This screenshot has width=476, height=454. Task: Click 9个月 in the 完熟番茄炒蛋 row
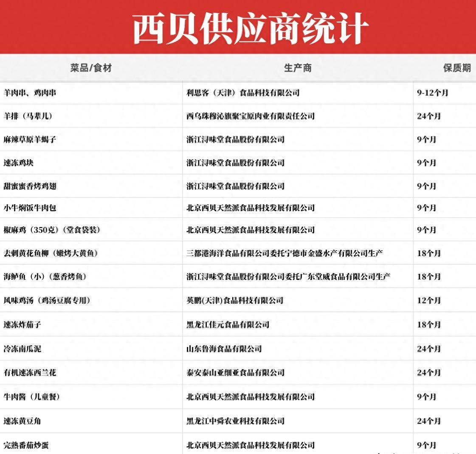(426, 445)
